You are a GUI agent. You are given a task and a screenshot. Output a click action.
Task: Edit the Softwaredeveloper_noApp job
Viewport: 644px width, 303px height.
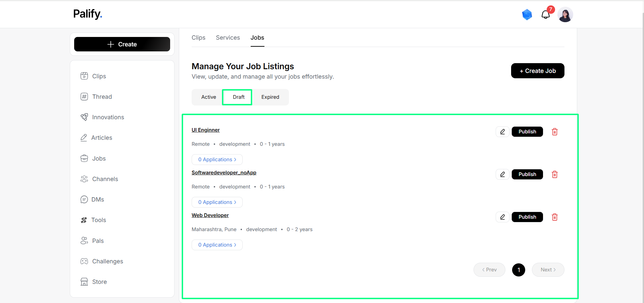502,174
